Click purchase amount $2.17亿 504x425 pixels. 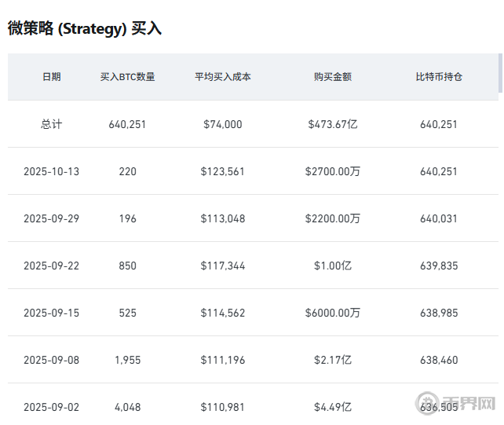point(333,360)
